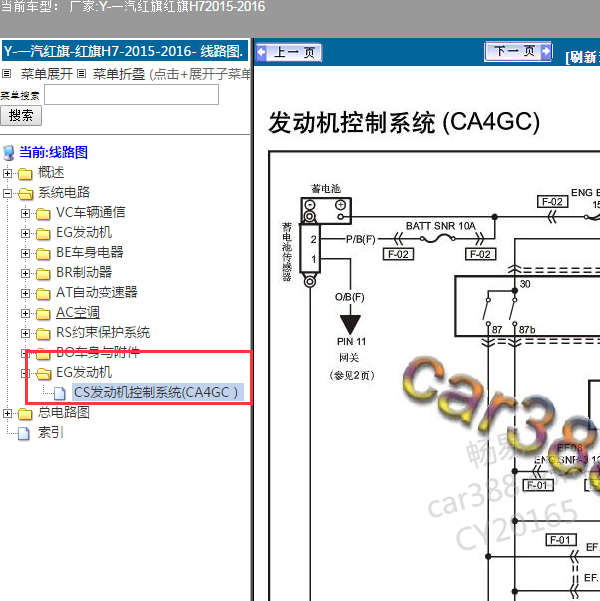Click the VC车辆通信 folder icon

click(x=43, y=214)
